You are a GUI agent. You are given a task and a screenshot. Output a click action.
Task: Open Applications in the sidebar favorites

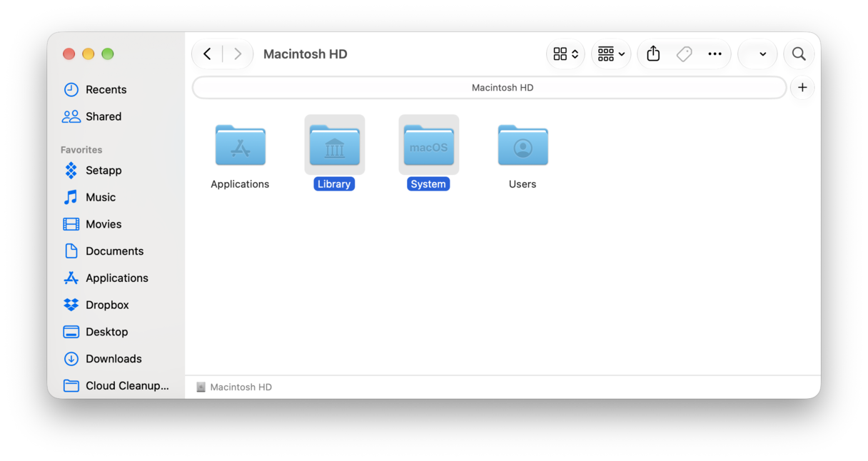116,278
